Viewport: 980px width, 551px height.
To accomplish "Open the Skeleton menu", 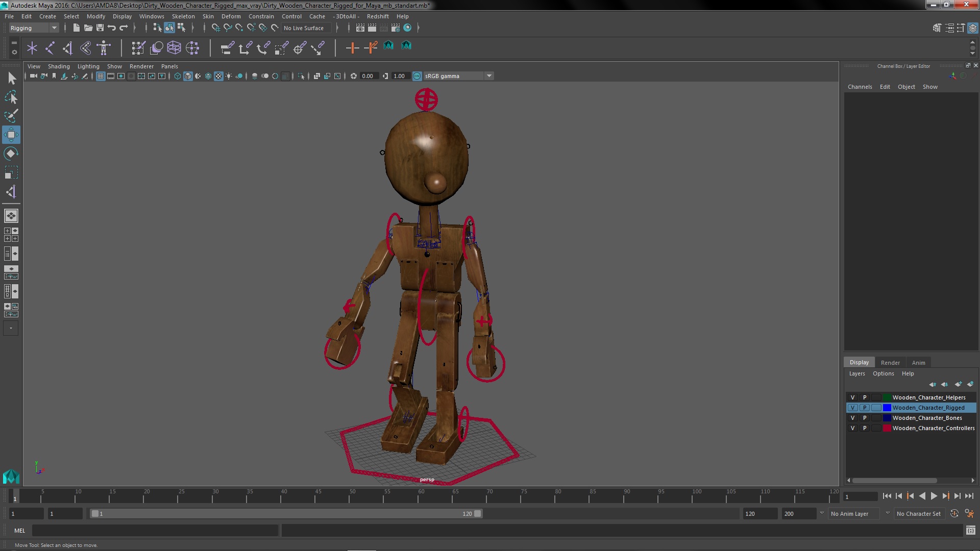I will click(183, 16).
